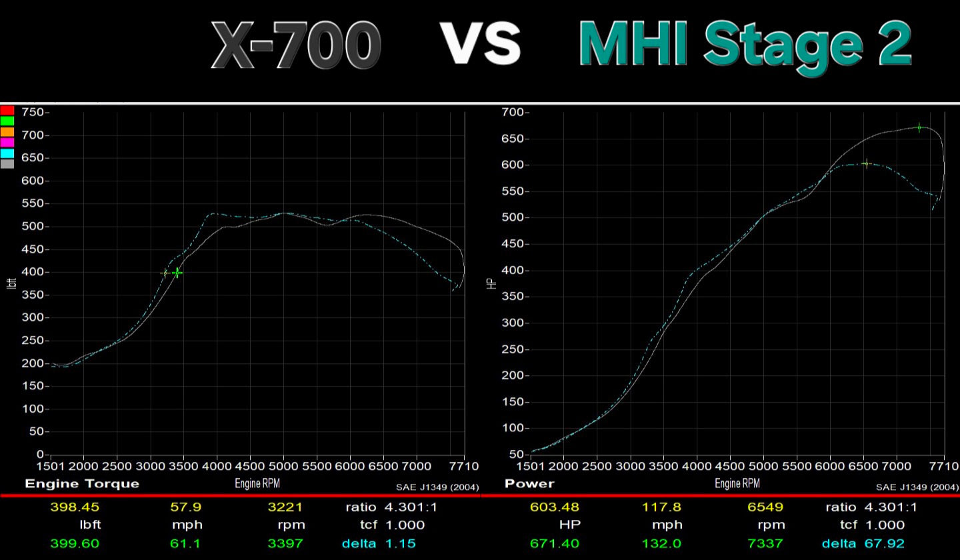The width and height of the screenshot is (960, 560).
Task: Click the yellow power value 603.48
Action: tap(555, 507)
